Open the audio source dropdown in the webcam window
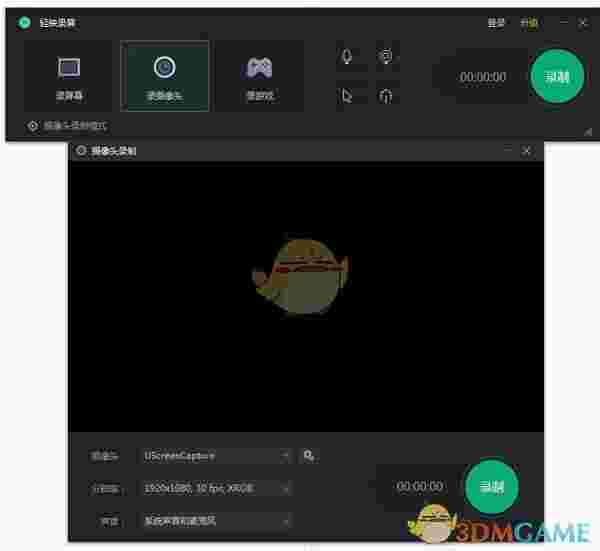The image size is (600, 551). click(215, 521)
